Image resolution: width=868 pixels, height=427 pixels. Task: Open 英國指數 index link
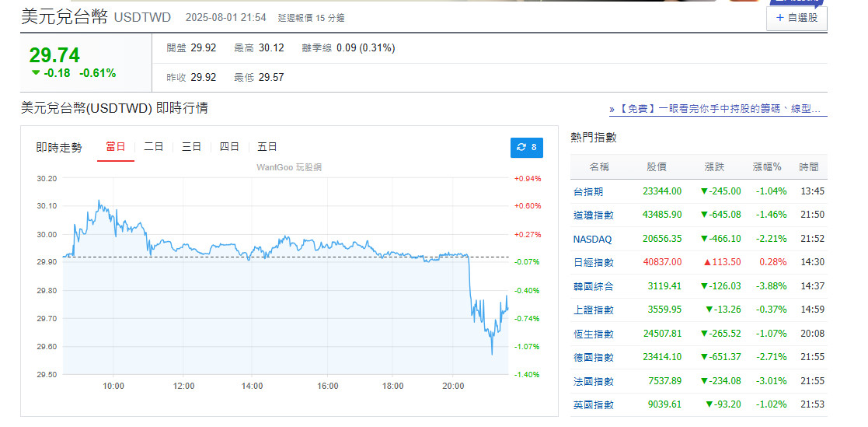tap(593, 404)
